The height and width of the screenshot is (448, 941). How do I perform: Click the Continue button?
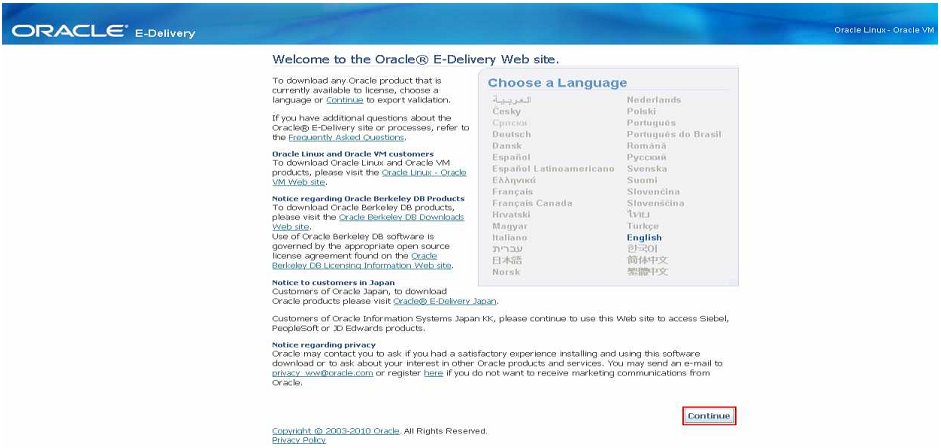[x=709, y=416]
